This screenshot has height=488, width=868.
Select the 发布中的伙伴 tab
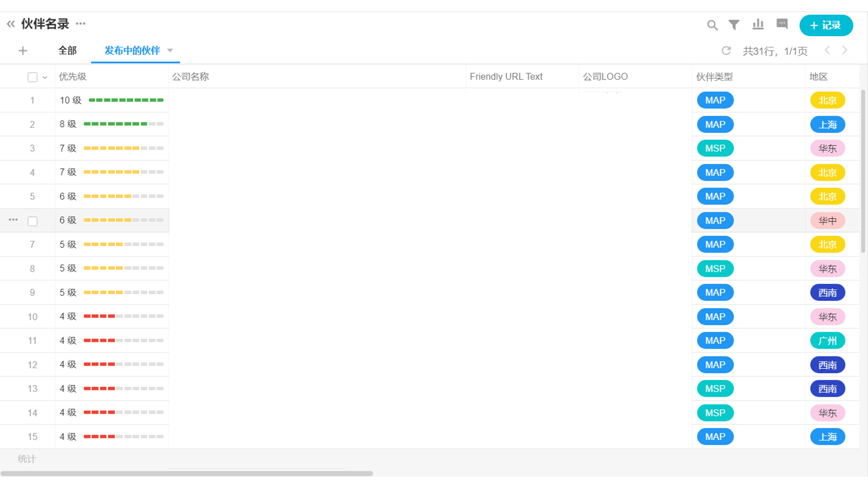click(132, 51)
